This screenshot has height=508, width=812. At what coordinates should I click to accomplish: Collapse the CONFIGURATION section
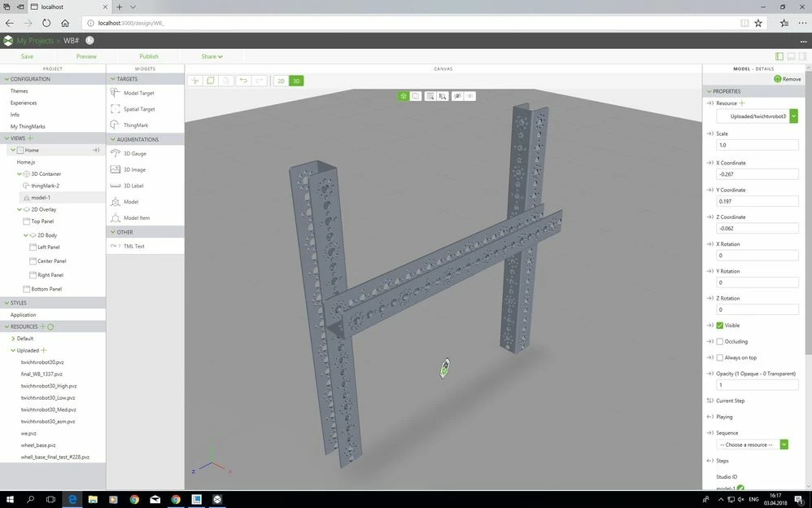tap(7, 79)
